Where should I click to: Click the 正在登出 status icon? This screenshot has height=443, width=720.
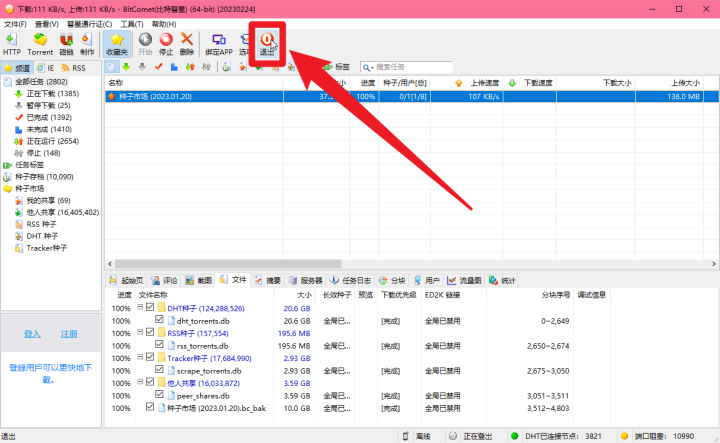(453, 436)
